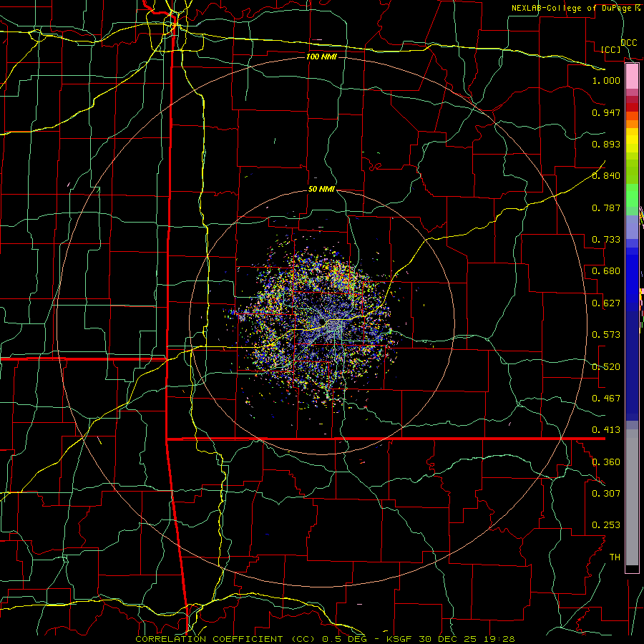The width and height of the screenshot is (644, 644).
Task: Click the 1.000 legend value
Action: click(x=606, y=81)
